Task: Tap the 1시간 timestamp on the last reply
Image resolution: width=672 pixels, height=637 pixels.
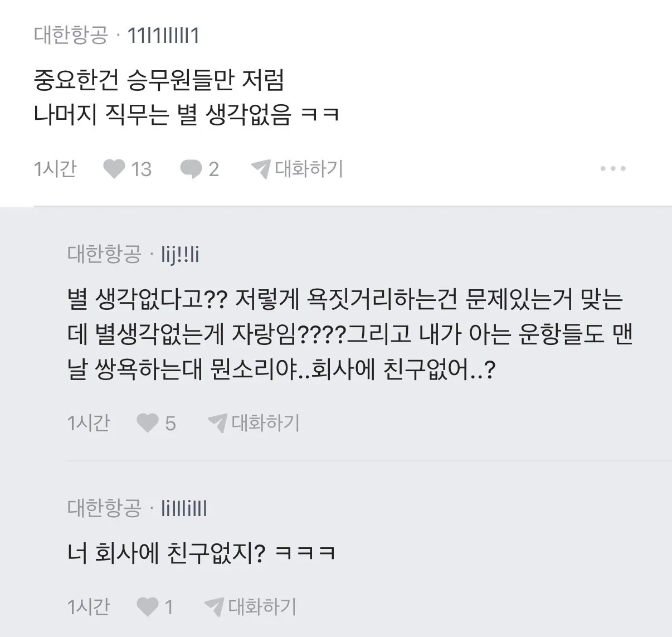Action: click(x=89, y=606)
